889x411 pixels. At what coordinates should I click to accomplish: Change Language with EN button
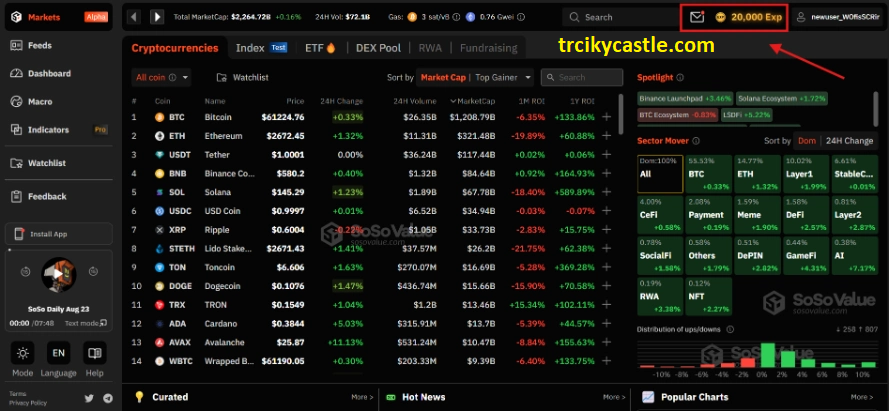[58, 353]
